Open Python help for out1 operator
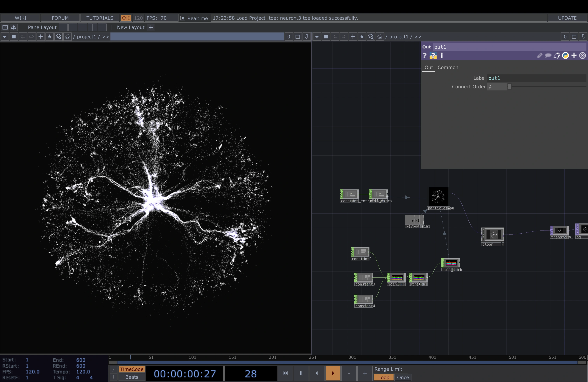Viewport: 588px width, 382px height. point(433,56)
